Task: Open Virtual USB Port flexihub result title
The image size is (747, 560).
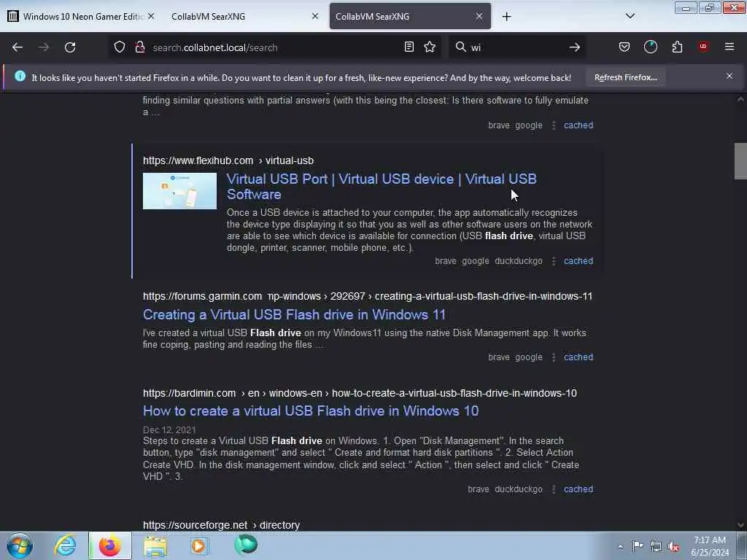Action: (x=382, y=187)
